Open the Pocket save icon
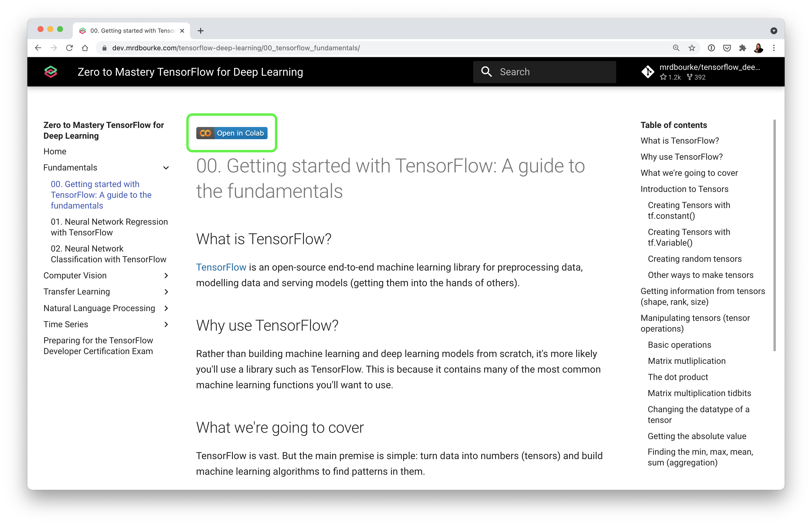The height and width of the screenshot is (526, 812). pos(727,48)
